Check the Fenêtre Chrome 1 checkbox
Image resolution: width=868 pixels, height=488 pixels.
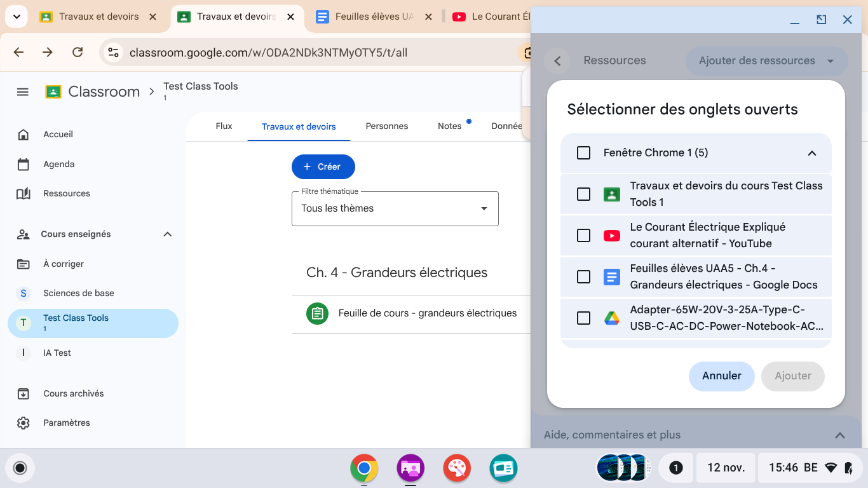pyautogui.click(x=583, y=152)
